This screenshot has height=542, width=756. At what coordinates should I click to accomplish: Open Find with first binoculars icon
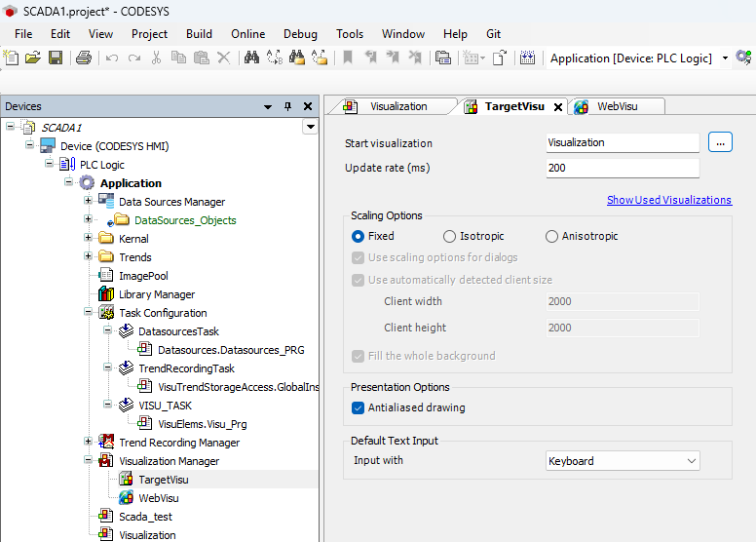coord(251,58)
